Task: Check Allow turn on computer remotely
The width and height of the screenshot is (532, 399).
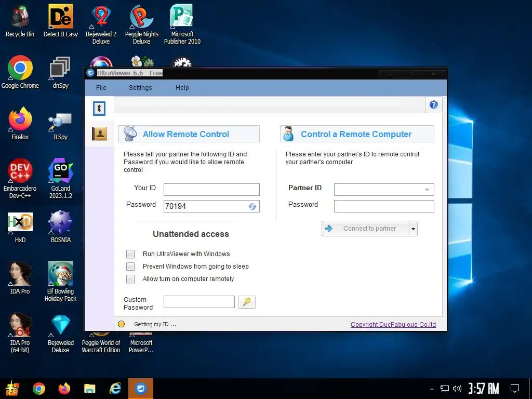Action: pos(130,279)
